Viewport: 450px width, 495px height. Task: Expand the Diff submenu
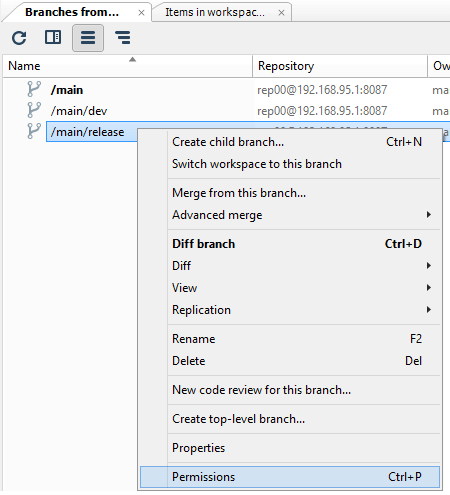click(x=290, y=266)
